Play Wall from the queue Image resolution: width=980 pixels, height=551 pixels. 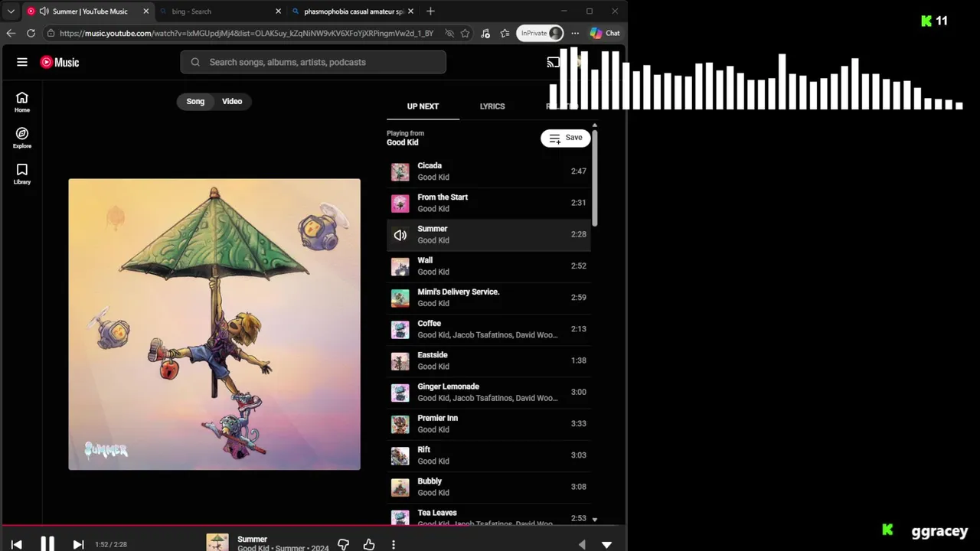tap(488, 266)
